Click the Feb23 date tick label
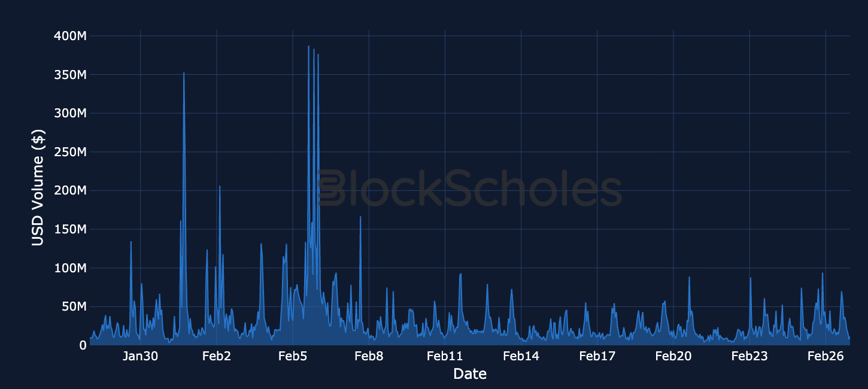 click(x=749, y=357)
